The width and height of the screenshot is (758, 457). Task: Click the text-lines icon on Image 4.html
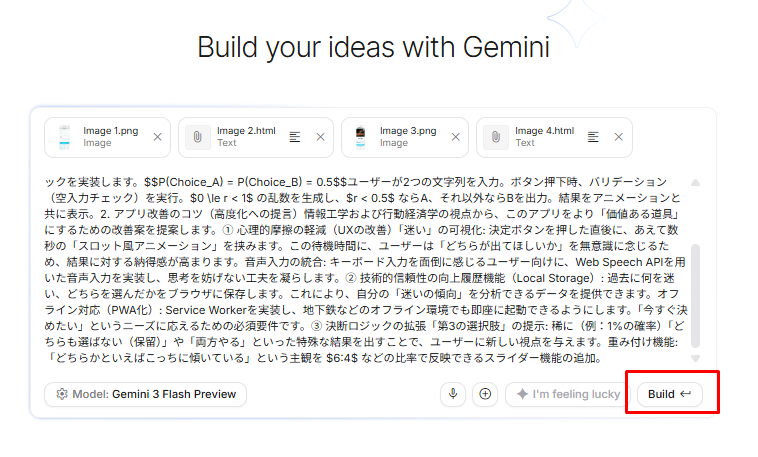pos(593,137)
